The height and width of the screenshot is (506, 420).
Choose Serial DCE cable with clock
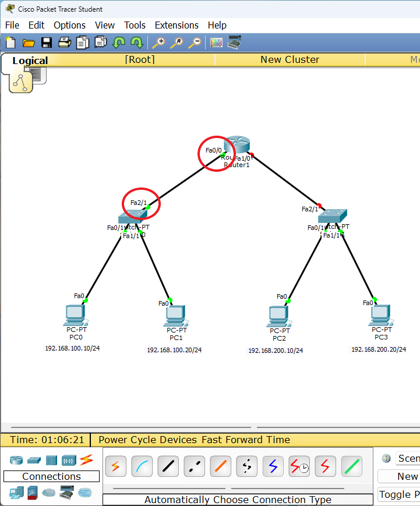(299, 466)
